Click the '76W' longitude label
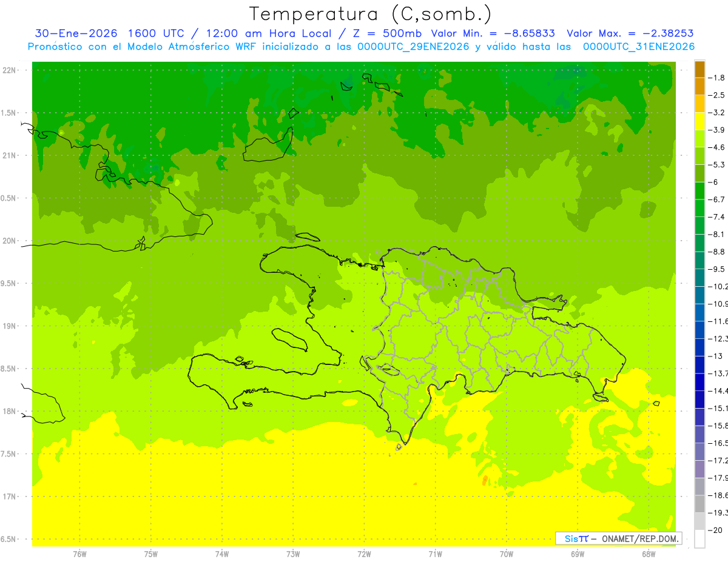The height and width of the screenshot is (562, 728). click(x=79, y=554)
